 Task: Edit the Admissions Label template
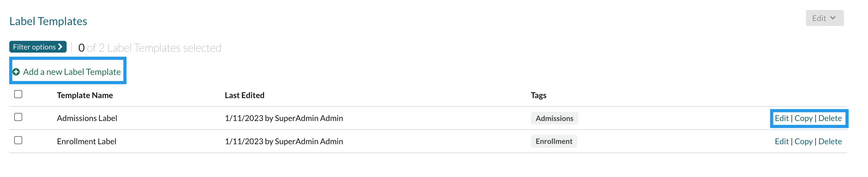tap(781, 118)
